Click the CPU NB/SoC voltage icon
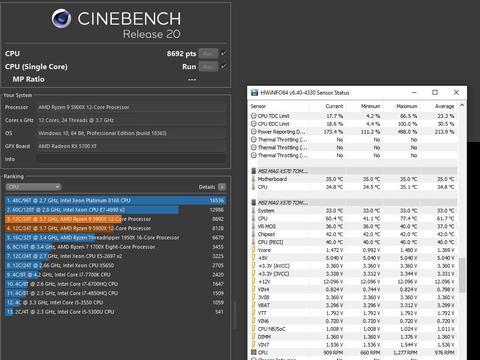480x360 pixels. [x=254, y=329]
